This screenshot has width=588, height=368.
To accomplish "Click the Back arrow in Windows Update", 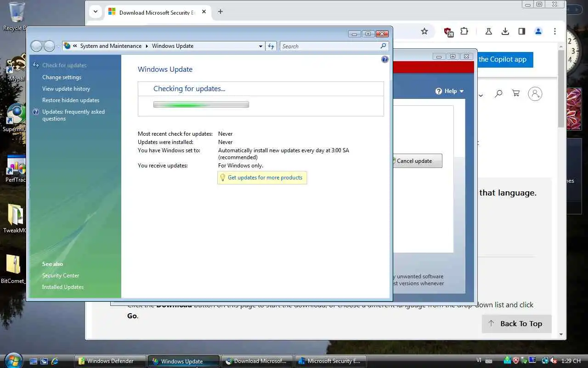I will point(36,46).
